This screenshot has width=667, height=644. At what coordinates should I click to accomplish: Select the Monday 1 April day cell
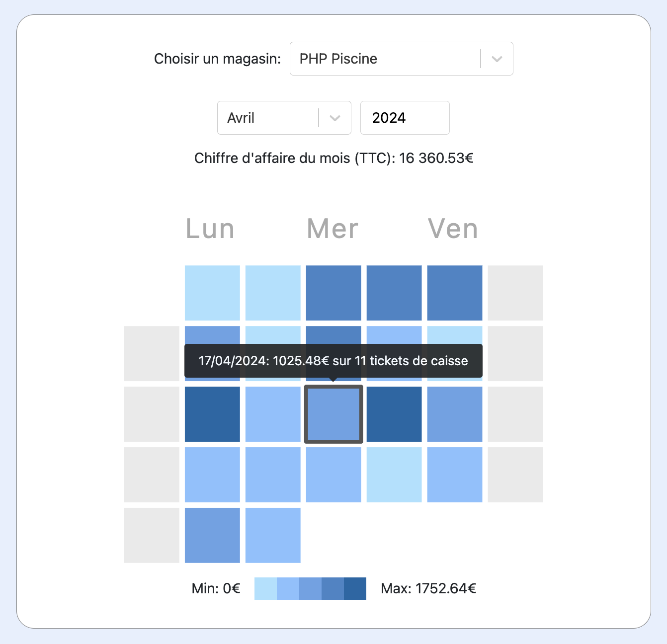212,293
